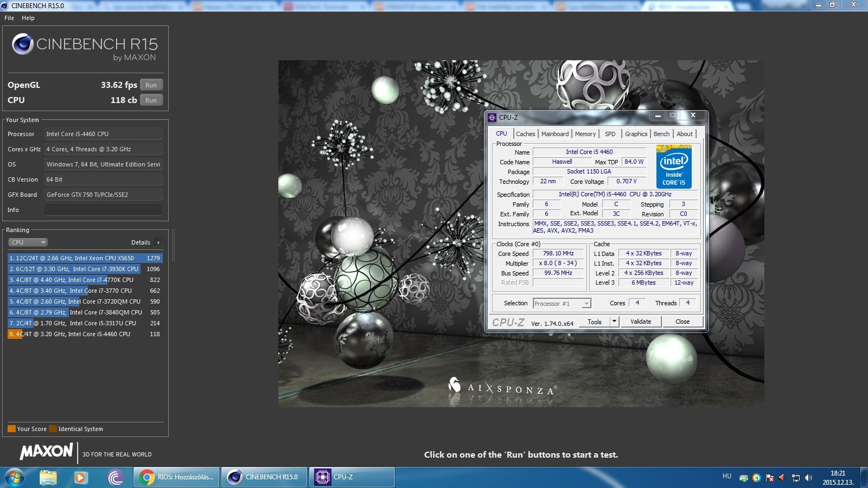868x488 pixels.
Task: Select the Core i7-3770 ranking row
Action: (x=85, y=291)
